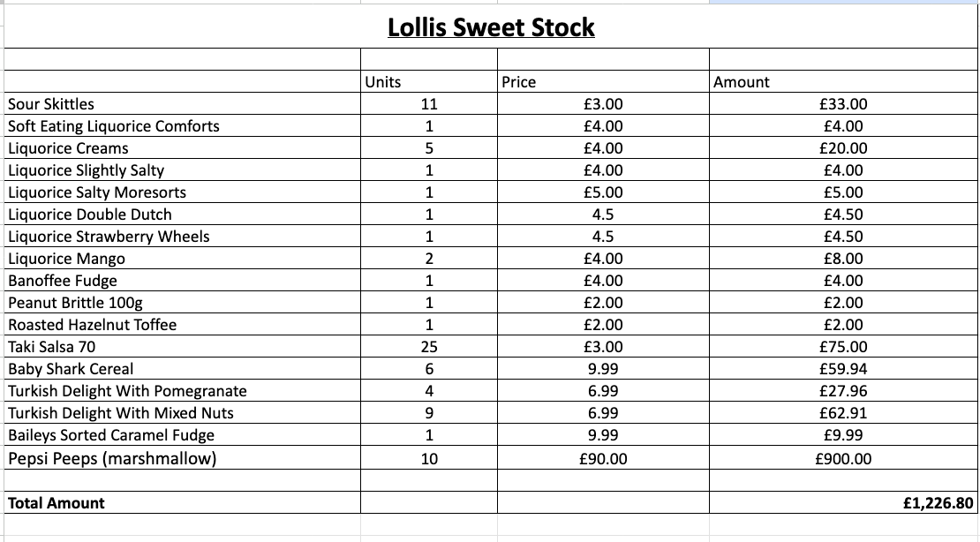Click the Liquorice Creams units cell
The width and height of the screenshot is (980, 542).
(429, 148)
